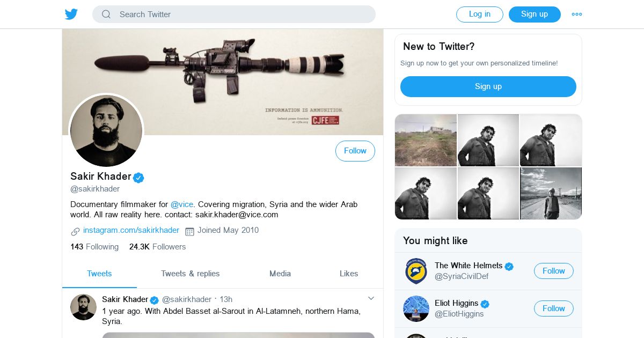The image size is (644, 338).
Task: Follow The White Helmets
Action: click(x=554, y=271)
